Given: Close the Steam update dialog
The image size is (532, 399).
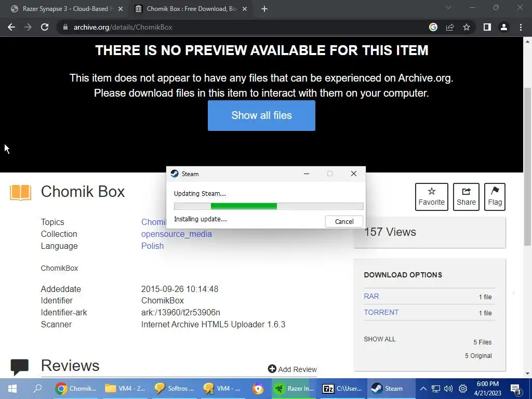Looking at the screenshot, I should pyautogui.click(x=353, y=174).
